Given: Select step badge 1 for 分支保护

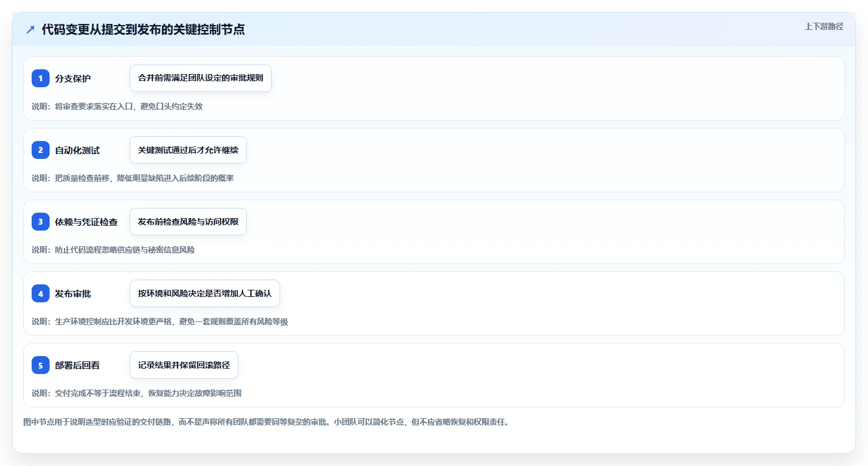Looking at the screenshot, I should 41,78.
